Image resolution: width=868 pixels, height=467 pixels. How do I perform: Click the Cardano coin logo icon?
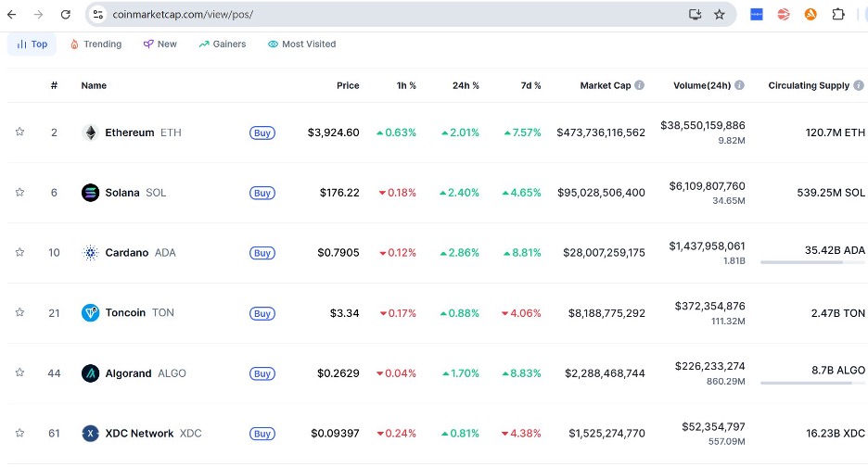(90, 253)
